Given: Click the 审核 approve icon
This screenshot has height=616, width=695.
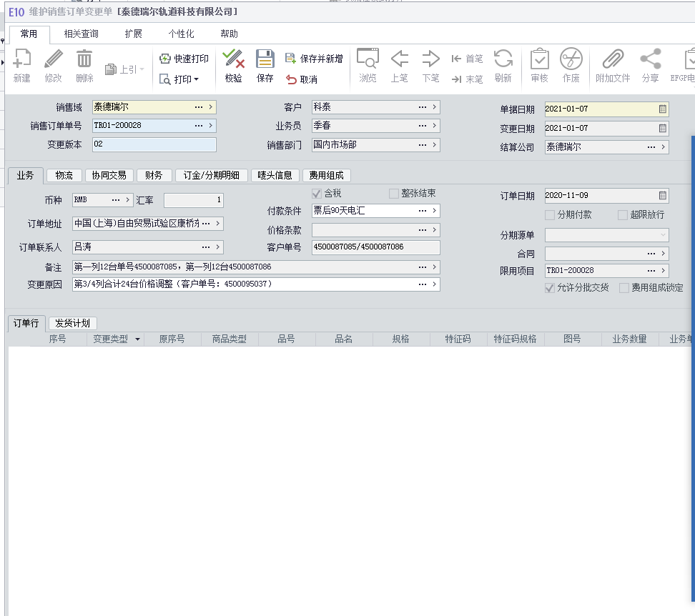Looking at the screenshot, I should click(539, 59).
